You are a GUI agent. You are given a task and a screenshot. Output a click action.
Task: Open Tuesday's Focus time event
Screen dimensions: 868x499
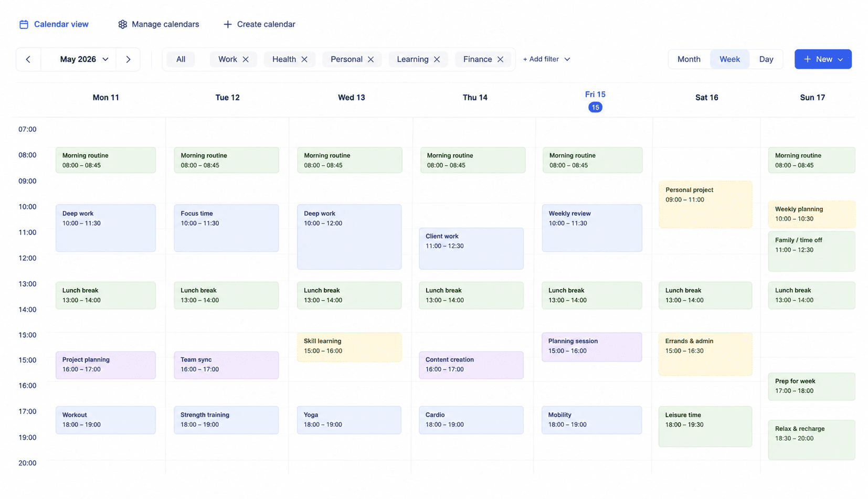(x=226, y=228)
